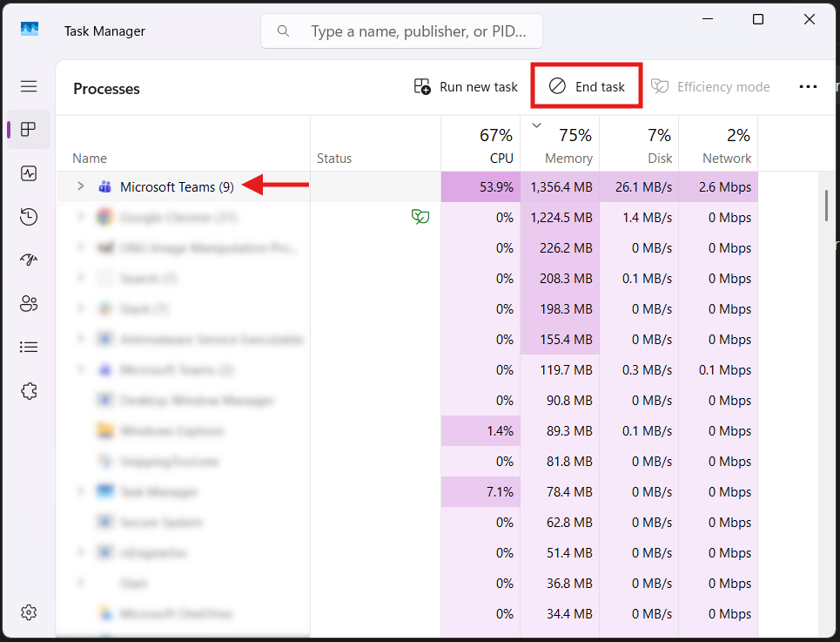Open Task Manager settings gear
Viewport: 840px width, 642px height.
29,612
